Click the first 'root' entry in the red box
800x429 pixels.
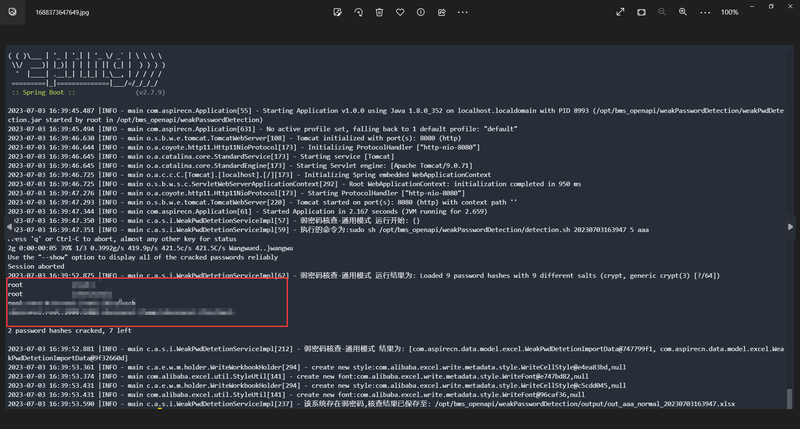click(15, 285)
